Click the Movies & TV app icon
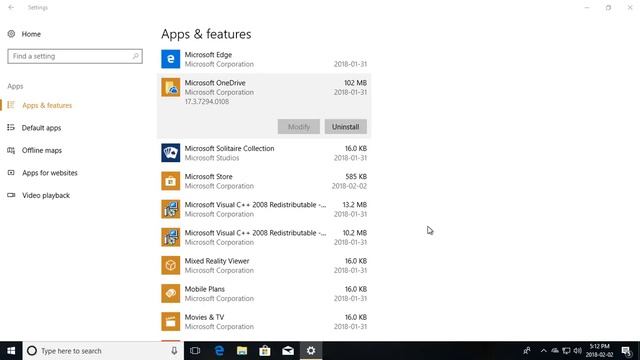This screenshot has width=640, height=360. point(170,322)
